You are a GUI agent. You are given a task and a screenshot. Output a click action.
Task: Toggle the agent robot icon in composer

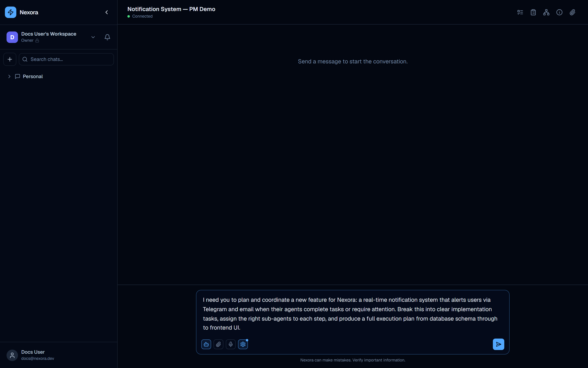(x=206, y=344)
